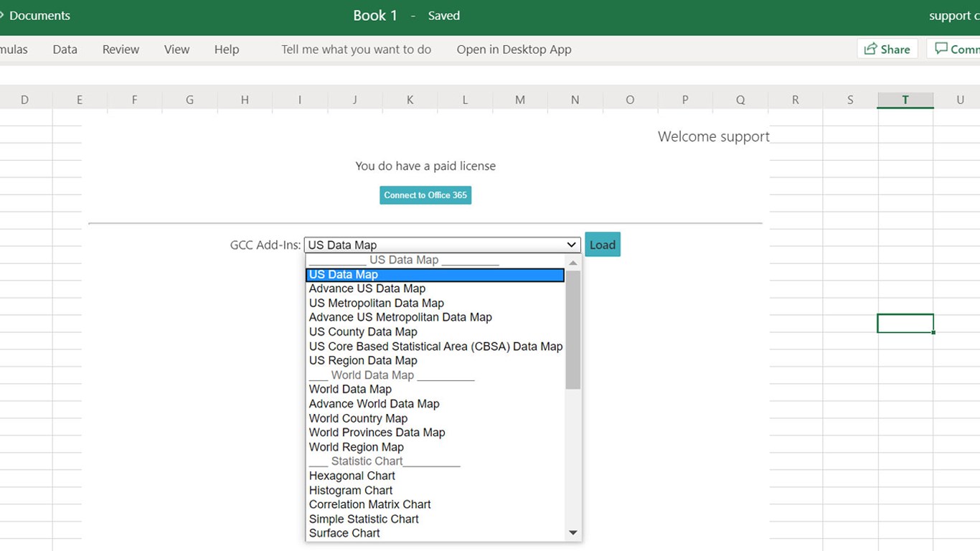Image resolution: width=980 pixels, height=551 pixels.
Task: Select column L header
Action: 465,100
